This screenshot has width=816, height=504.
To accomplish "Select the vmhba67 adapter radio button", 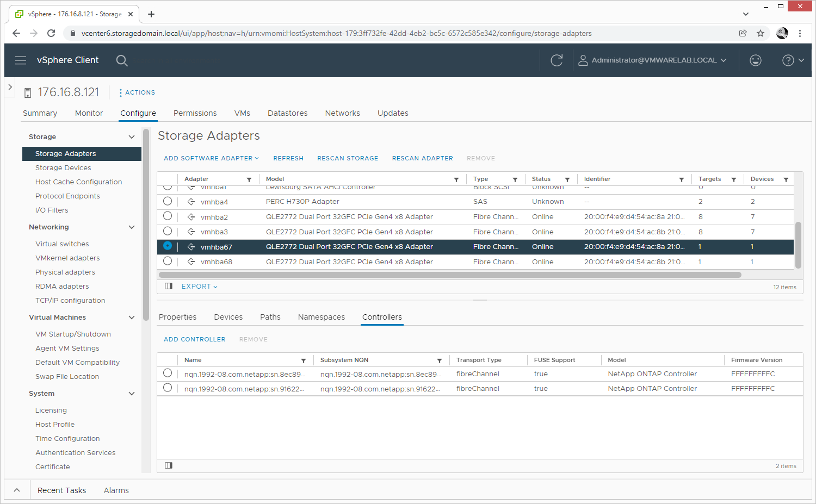I will (168, 246).
